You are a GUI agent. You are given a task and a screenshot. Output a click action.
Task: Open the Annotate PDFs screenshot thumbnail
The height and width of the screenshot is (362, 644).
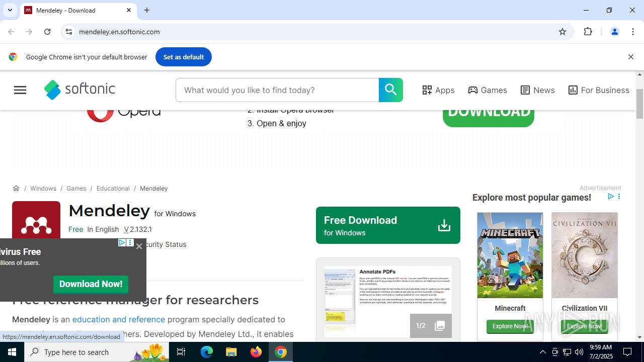tap(388, 302)
